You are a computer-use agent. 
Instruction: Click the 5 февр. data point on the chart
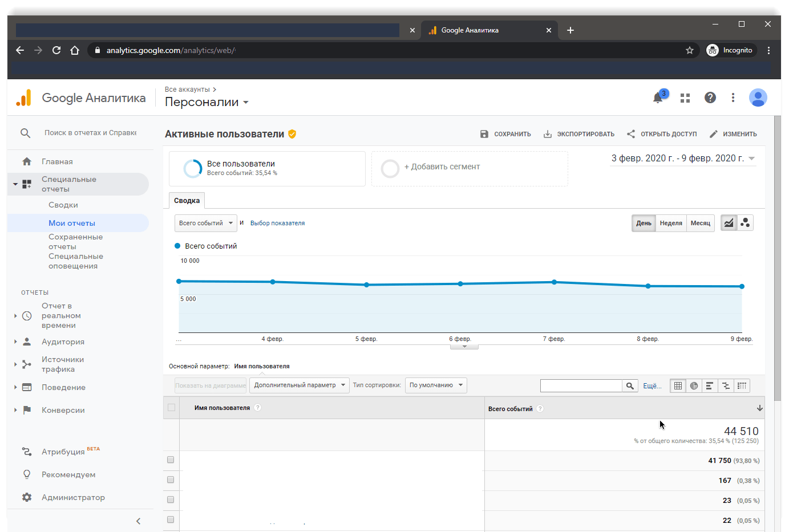[366, 285]
